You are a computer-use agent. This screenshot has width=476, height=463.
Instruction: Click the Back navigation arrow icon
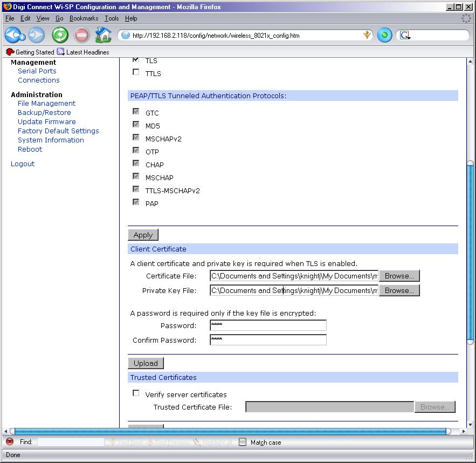[x=15, y=36]
